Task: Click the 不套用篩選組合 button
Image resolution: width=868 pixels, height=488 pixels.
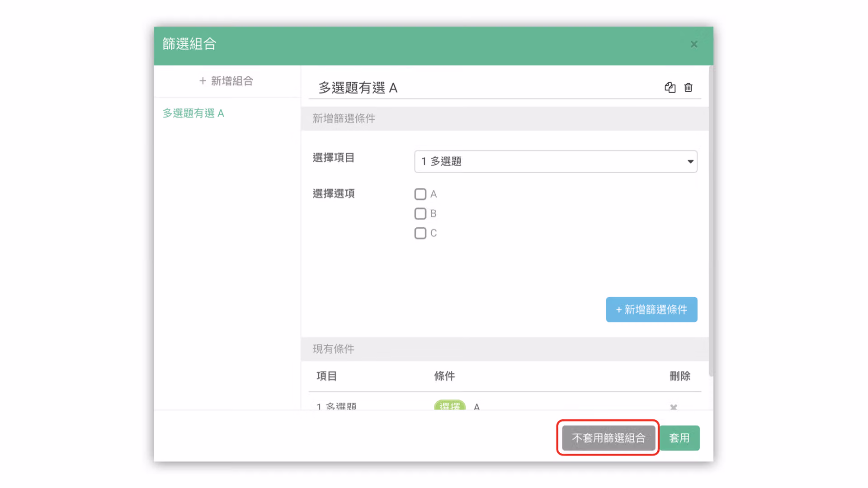Action: click(x=609, y=438)
